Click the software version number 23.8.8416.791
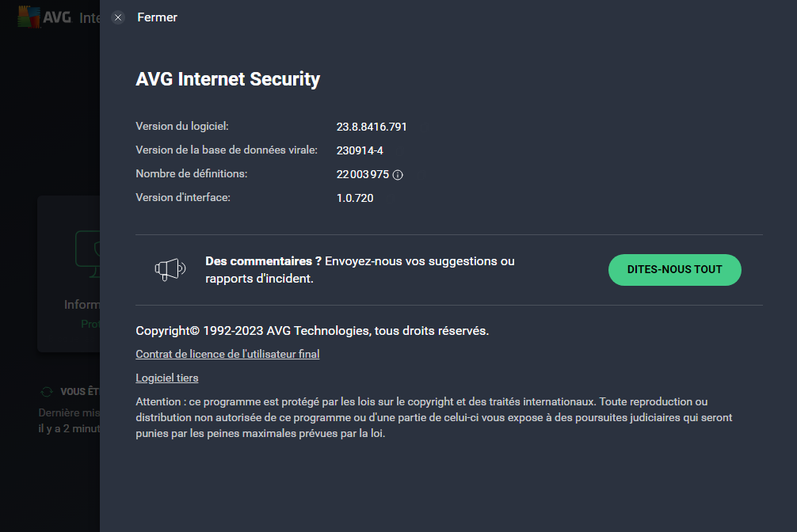This screenshot has width=797, height=532. point(372,127)
